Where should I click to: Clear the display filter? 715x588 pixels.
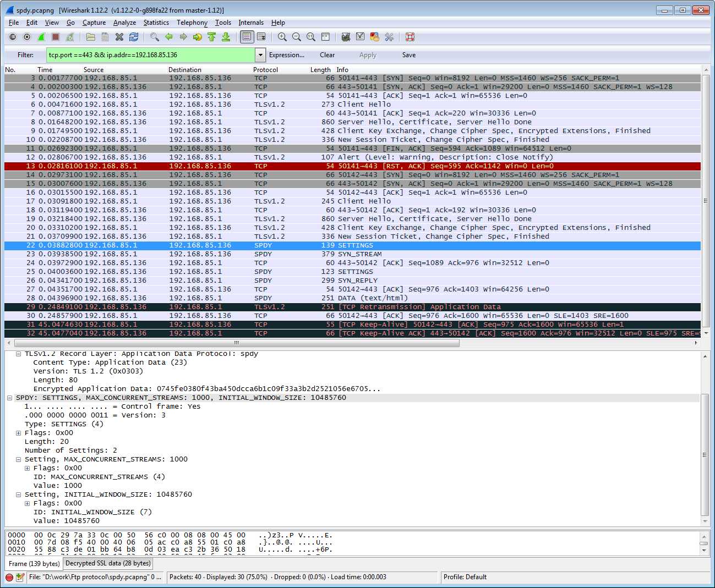click(x=327, y=55)
